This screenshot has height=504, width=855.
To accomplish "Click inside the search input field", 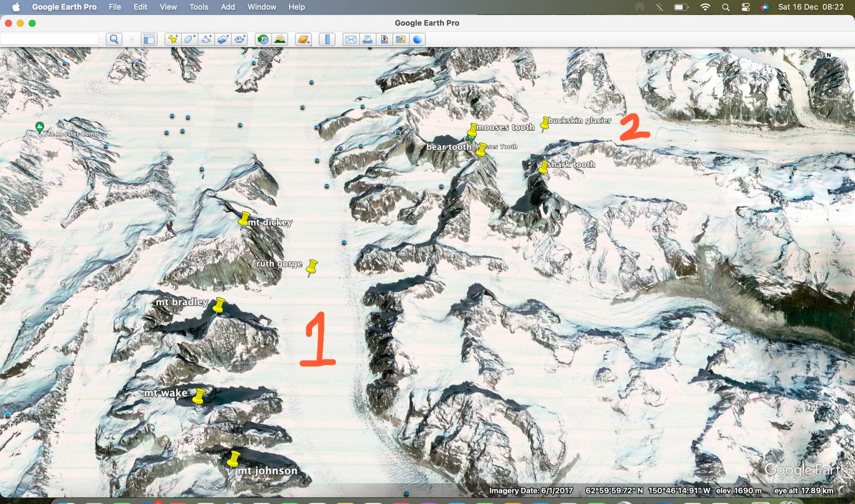I will coord(49,39).
